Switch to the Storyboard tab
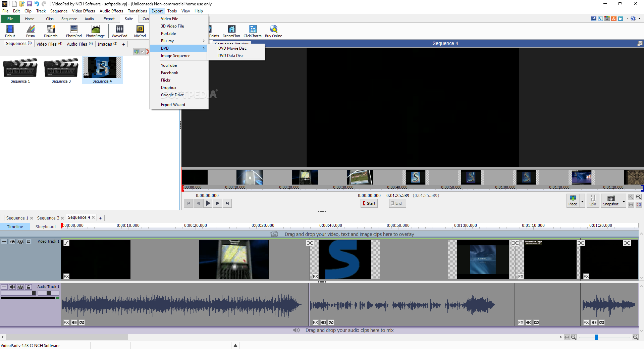Screen dimensions: 644x349 (45, 227)
